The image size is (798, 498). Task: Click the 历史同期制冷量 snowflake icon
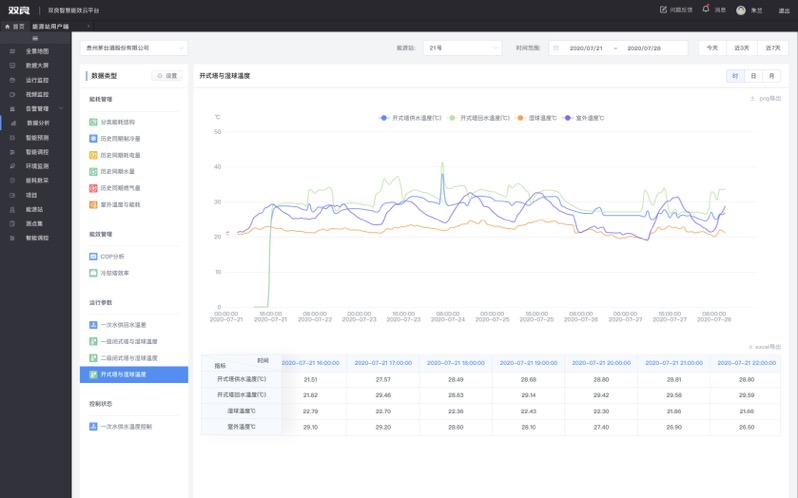tap(93, 138)
